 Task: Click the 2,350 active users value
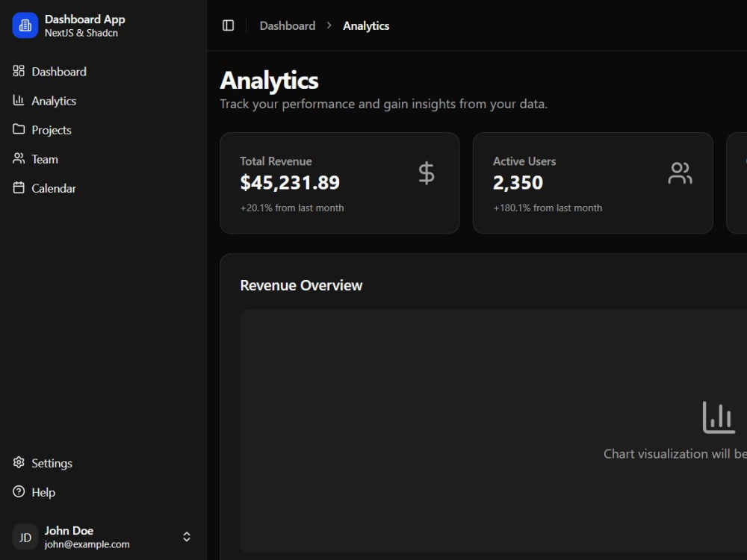pos(518,182)
